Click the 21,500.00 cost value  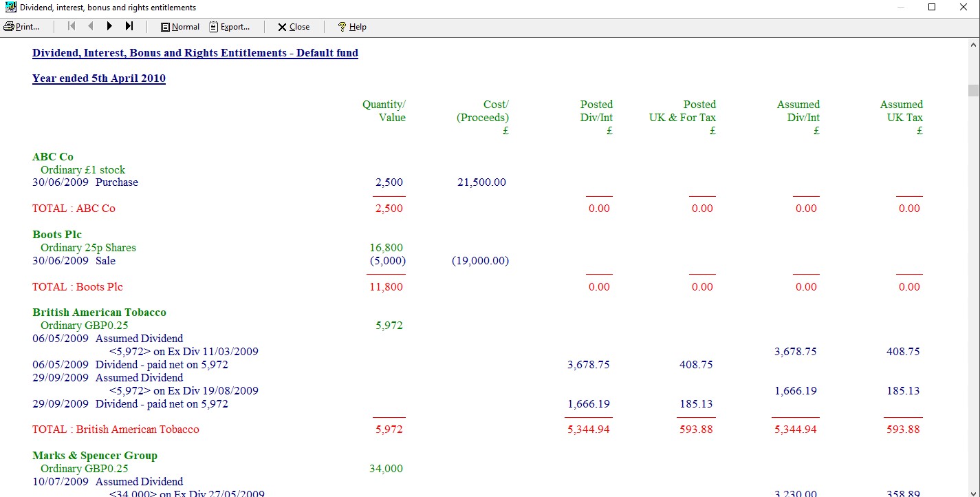pos(481,182)
